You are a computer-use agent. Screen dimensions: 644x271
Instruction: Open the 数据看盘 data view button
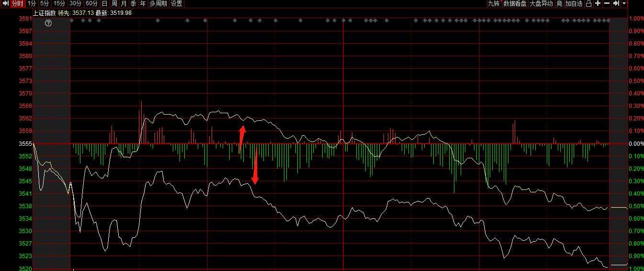point(515,3)
